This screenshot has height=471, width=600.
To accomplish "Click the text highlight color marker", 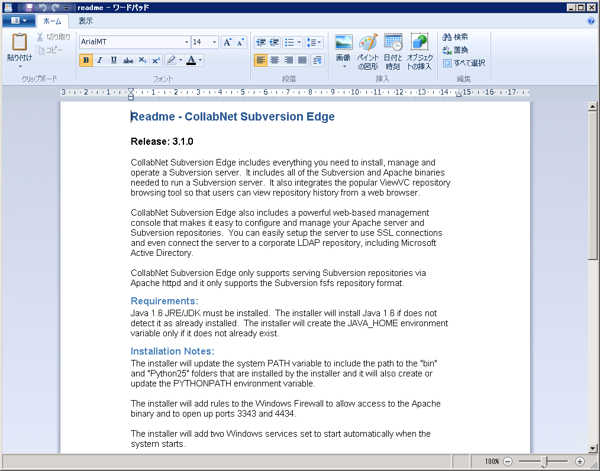I will pos(172,60).
